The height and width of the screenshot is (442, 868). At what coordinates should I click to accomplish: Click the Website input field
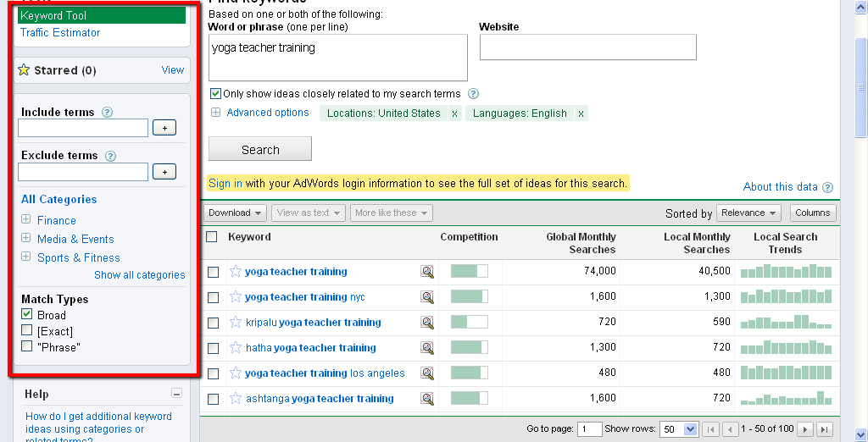(x=587, y=47)
